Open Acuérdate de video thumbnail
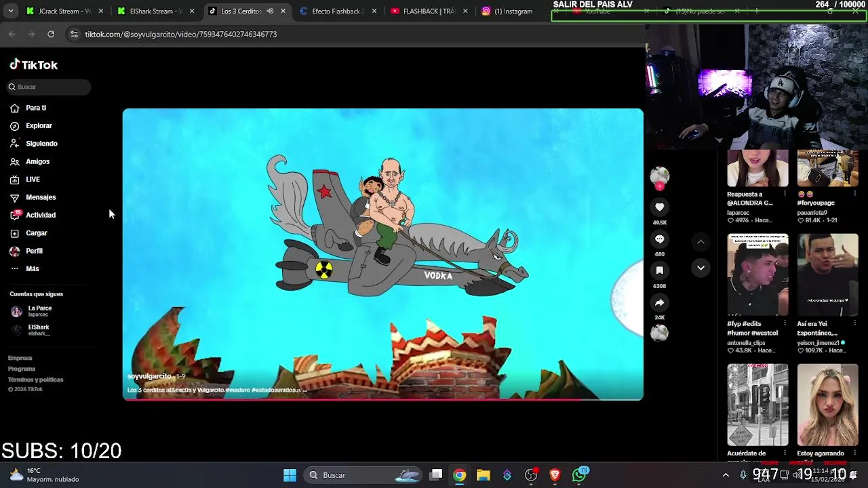 point(757,405)
